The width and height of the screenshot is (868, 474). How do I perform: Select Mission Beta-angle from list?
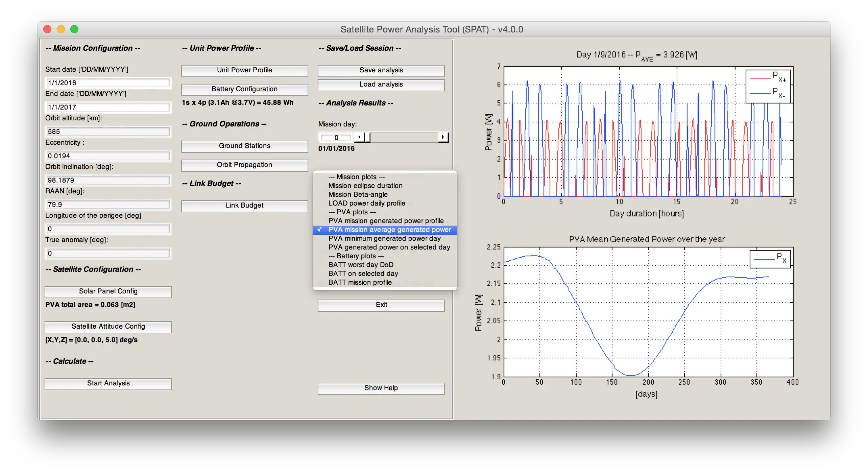[x=357, y=194]
